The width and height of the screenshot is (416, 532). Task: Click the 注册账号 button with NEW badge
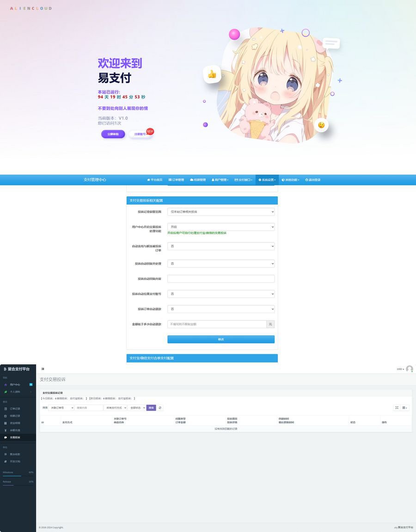[x=139, y=134]
